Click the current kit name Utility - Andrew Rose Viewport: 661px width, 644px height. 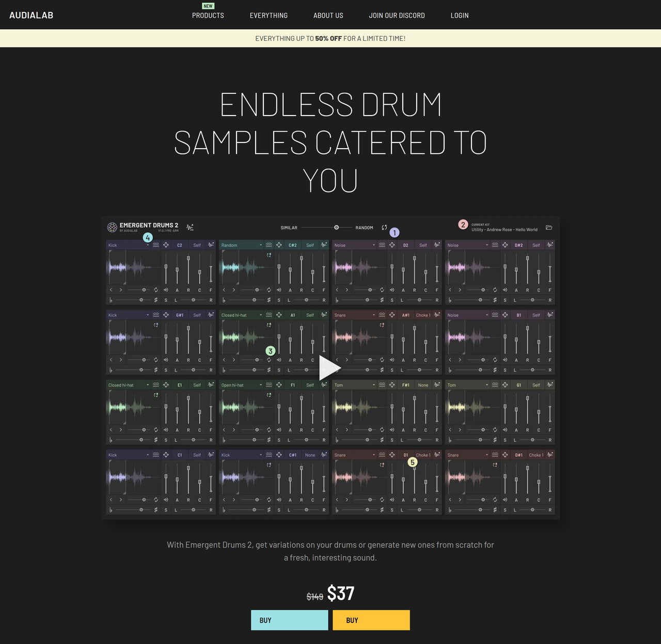tap(504, 230)
